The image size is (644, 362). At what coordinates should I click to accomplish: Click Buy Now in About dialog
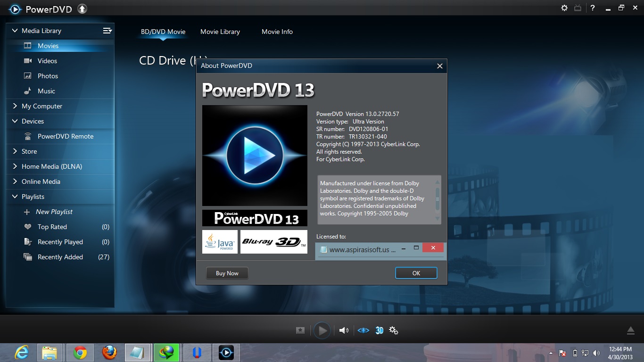click(227, 273)
